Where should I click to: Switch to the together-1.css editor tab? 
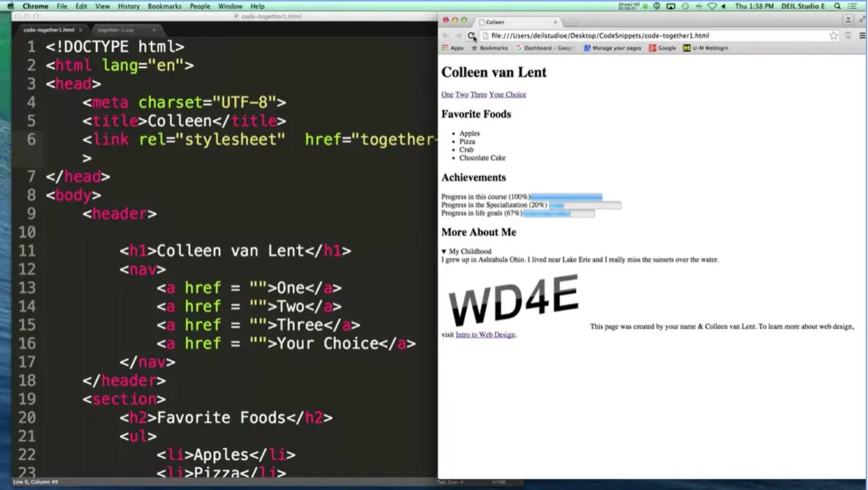(x=117, y=30)
